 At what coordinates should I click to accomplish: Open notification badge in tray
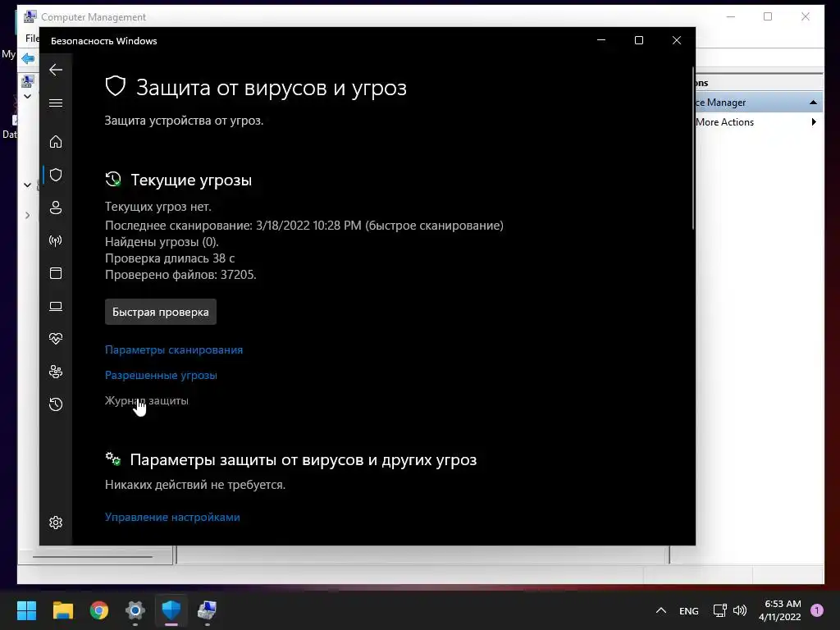coord(817,610)
